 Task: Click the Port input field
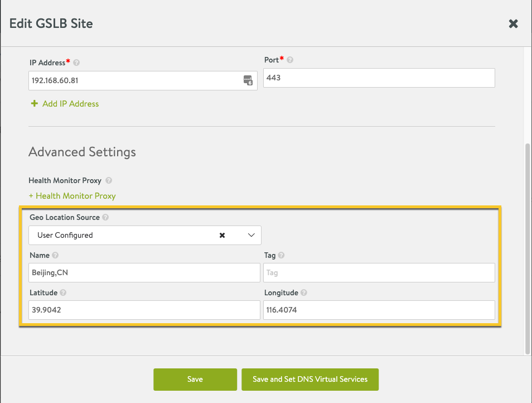[x=379, y=78]
